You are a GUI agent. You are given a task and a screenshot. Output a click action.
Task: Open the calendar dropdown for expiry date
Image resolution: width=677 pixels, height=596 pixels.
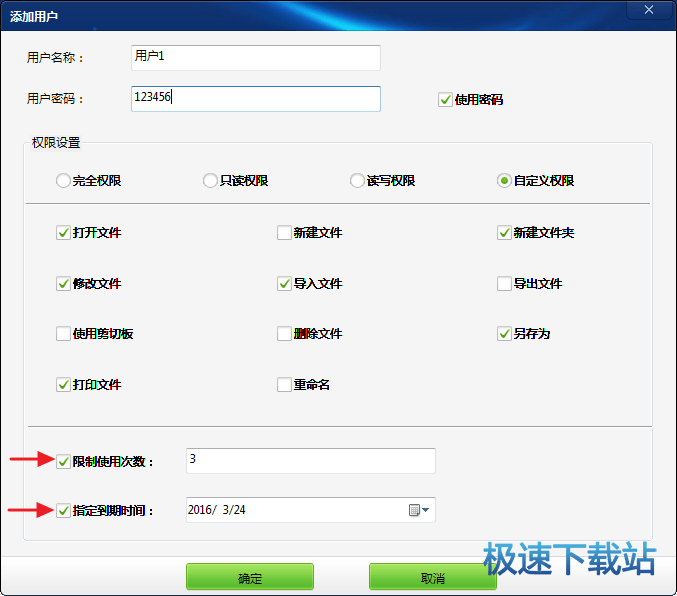click(x=419, y=510)
